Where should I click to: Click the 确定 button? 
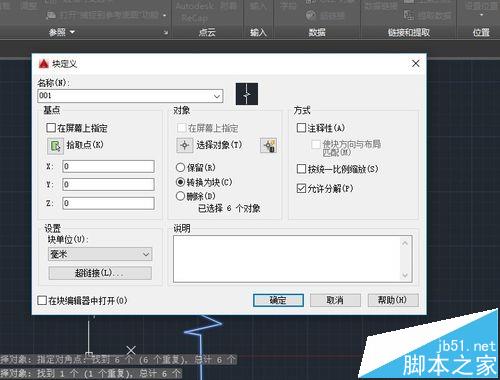[x=278, y=300]
